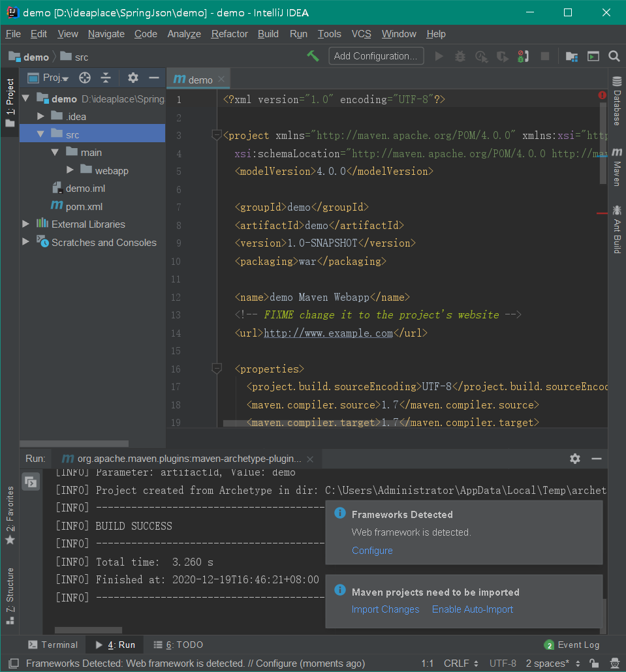Hide the Project panel with minus icon
The width and height of the screenshot is (626, 672).
(154, 78)
